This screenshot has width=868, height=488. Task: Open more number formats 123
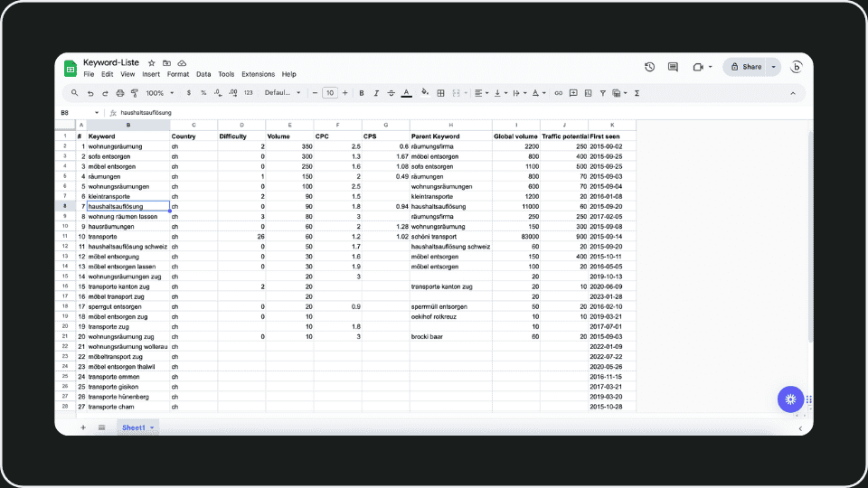(248, 93)
